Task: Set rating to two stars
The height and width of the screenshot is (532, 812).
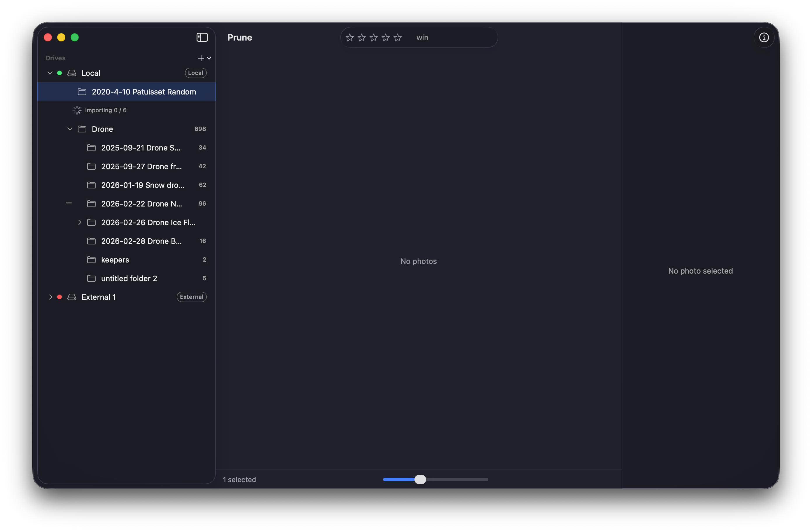Action: (361, 38)
